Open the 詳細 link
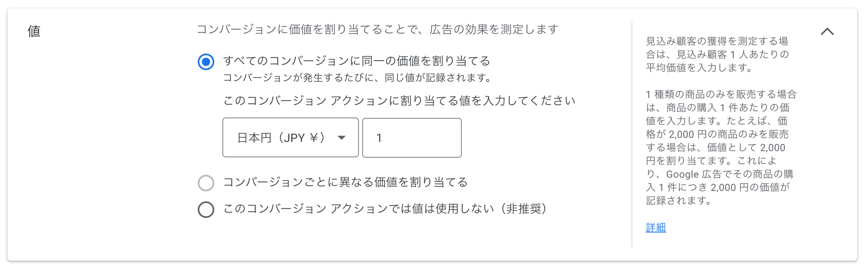 tap(656, 227)
